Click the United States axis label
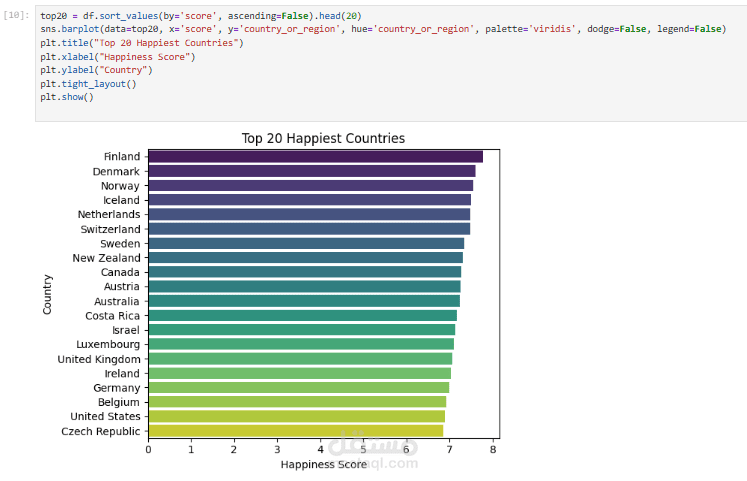Screen dimensions: 747x481 [x=105, y=416]
